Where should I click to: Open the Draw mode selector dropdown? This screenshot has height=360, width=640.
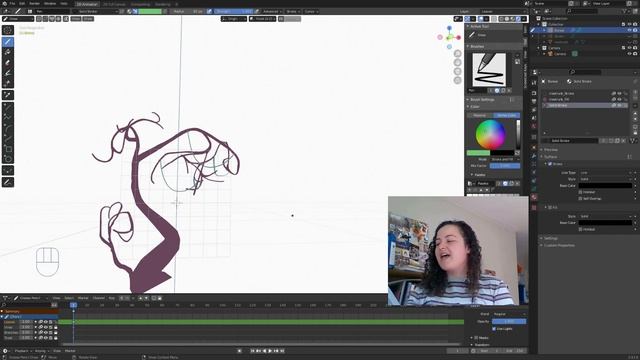[18, 19]
